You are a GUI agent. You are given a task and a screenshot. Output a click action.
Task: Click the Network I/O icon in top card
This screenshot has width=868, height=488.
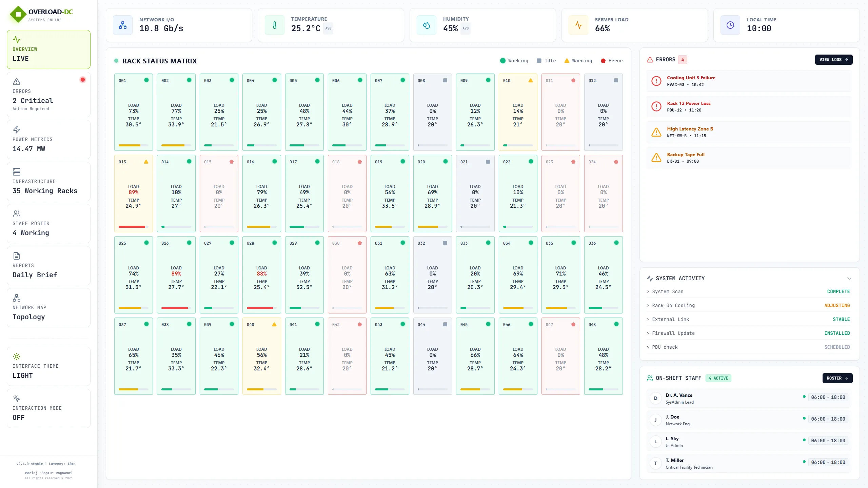coord(123,25)
